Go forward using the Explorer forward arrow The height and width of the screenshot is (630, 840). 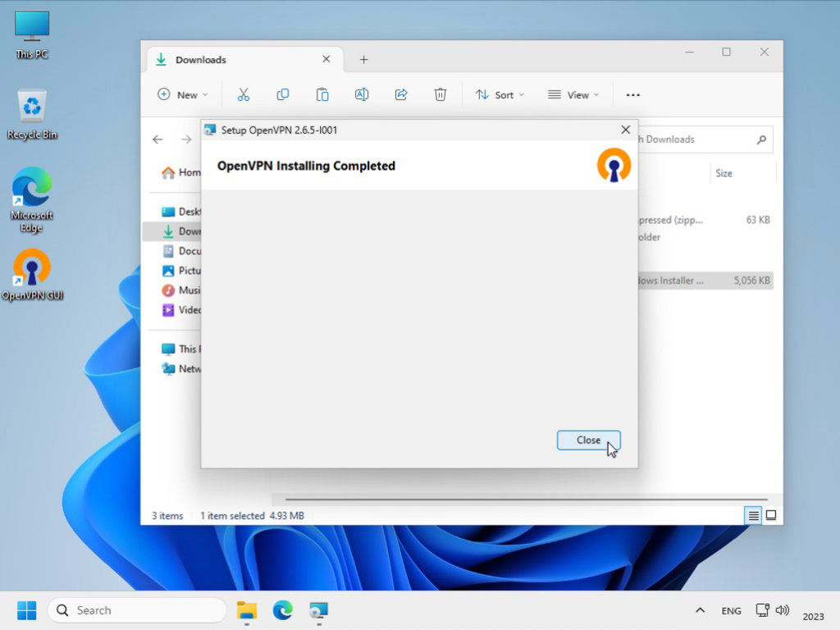186,139
